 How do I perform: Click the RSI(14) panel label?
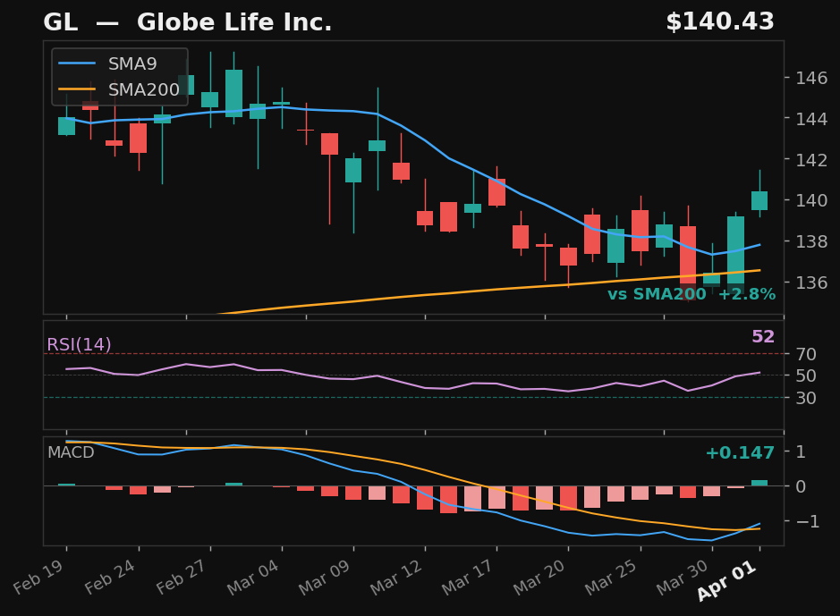coord(79,345)
